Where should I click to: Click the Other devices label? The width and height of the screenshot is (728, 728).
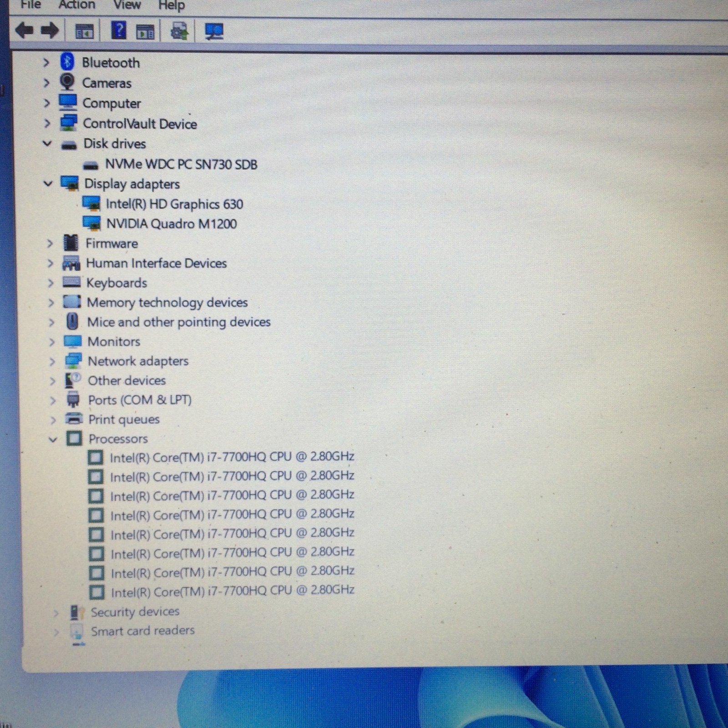click(x=126, y=380)
